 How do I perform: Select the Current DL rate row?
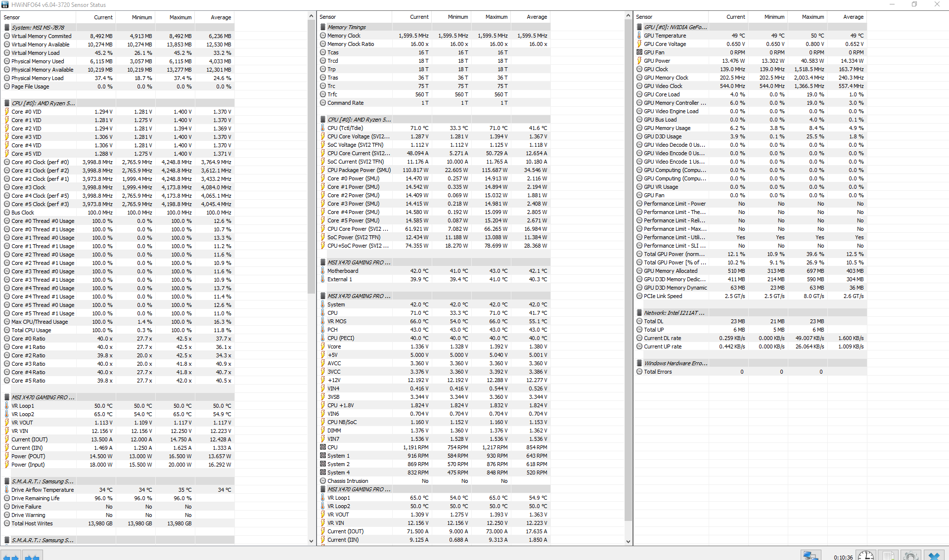[x=750, y=338]
